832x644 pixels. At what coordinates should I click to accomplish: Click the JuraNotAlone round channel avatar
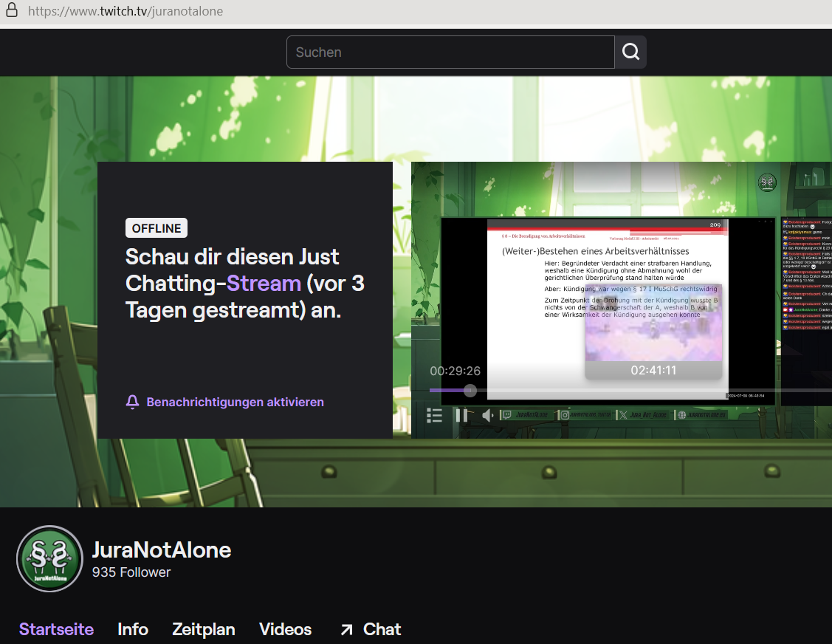(x=49, y=559)
